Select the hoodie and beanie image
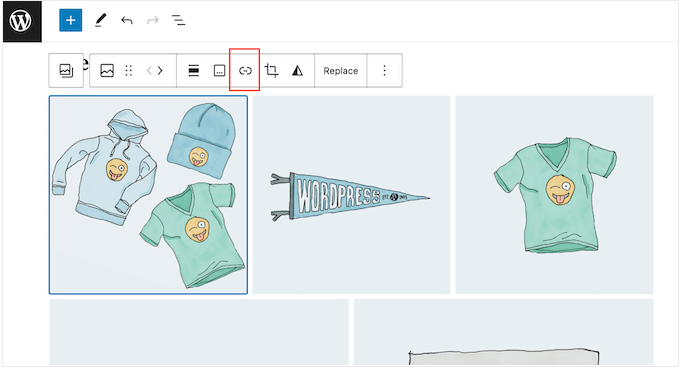 click(x=148, y=195)
